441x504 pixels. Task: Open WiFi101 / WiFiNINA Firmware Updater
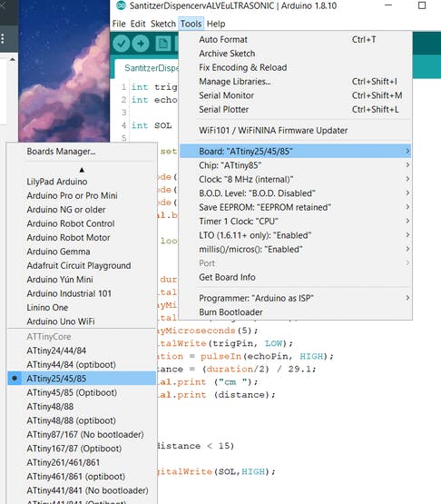coord(295,130)
